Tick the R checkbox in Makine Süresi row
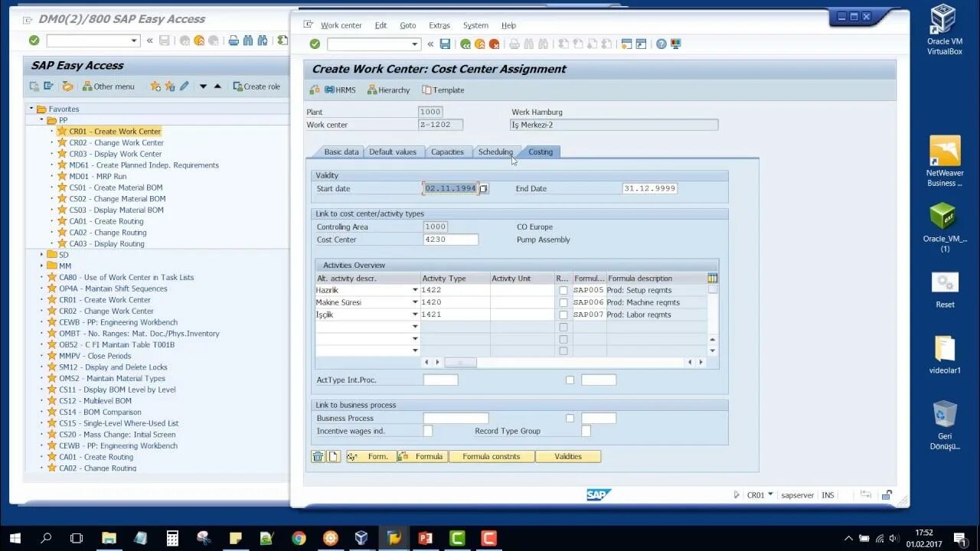This screenshot has height=551, width=980. pyautogui.click(x=563, y=302)
